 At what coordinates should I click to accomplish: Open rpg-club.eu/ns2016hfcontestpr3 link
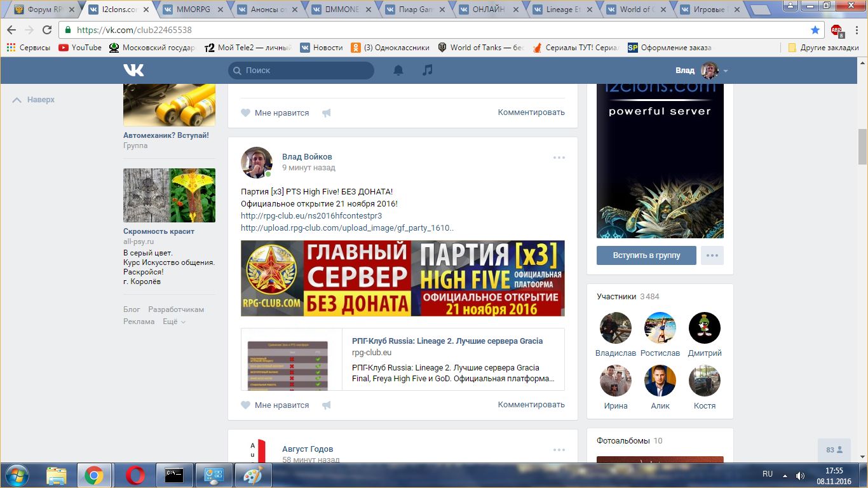point(311,216)
